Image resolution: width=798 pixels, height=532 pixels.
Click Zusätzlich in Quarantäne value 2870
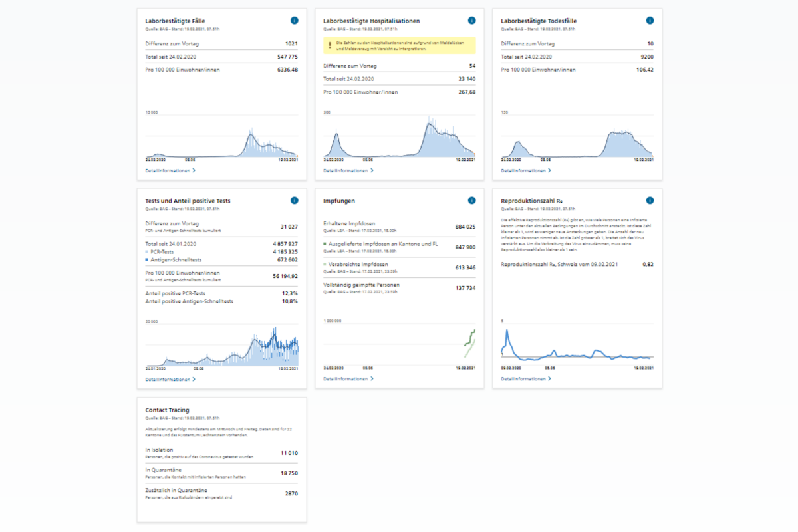[292, 493]
